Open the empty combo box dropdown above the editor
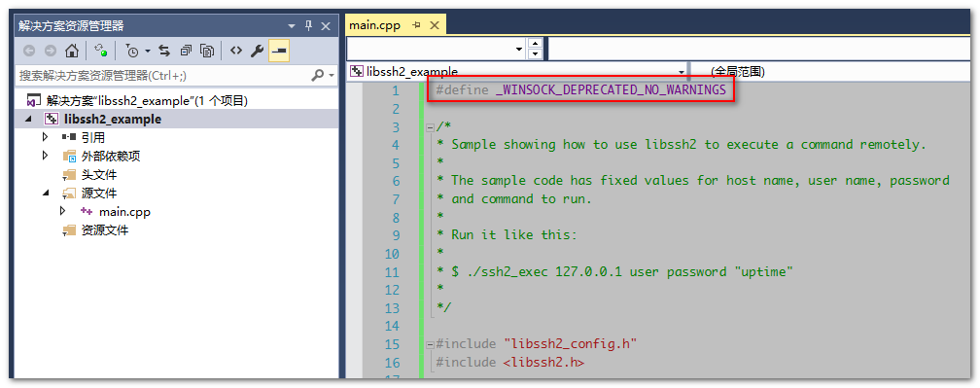 (519, 50)
